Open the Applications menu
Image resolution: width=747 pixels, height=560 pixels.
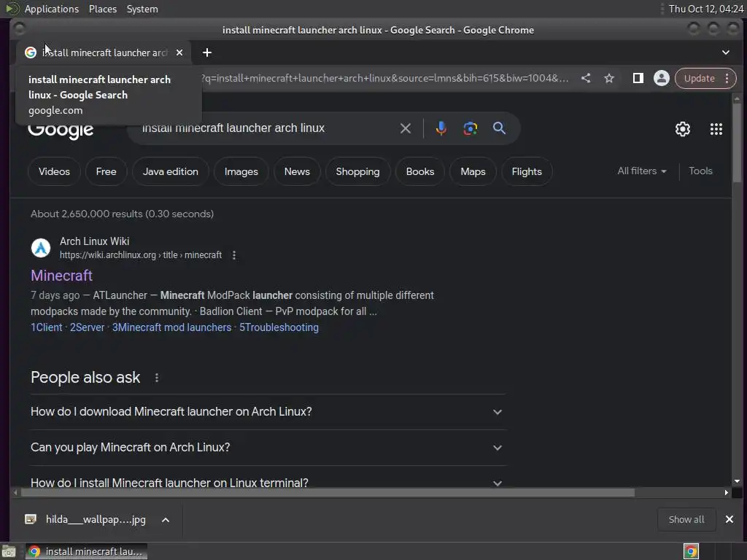pyautogui.click(x=52, y=9)
